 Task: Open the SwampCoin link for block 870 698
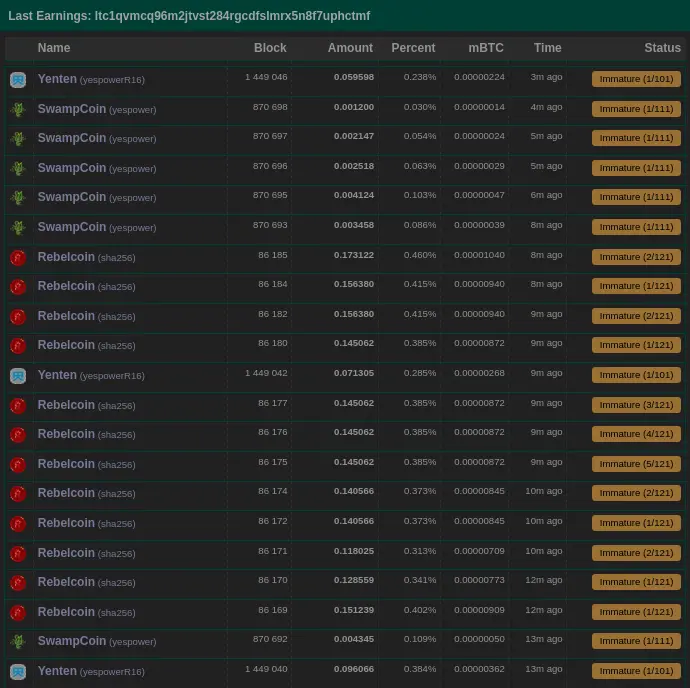[x=72, y=109]
